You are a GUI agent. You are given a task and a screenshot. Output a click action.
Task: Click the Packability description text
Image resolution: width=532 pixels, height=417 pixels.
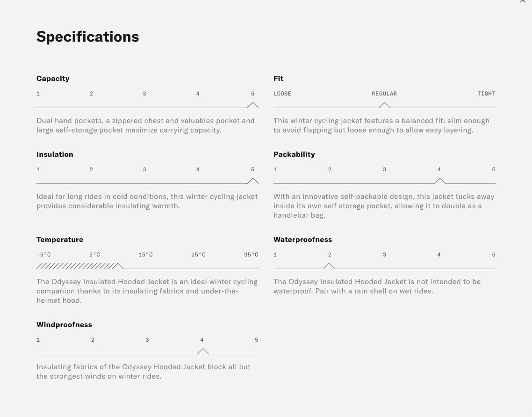point(384,206)
